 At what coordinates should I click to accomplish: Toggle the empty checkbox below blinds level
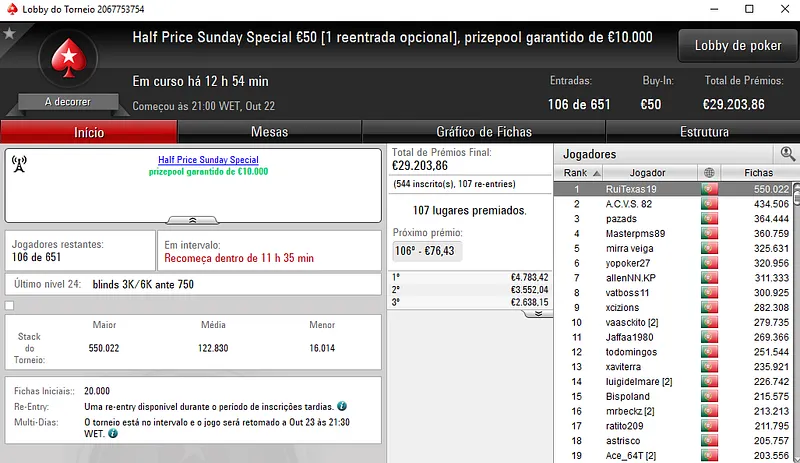(10, 305)
